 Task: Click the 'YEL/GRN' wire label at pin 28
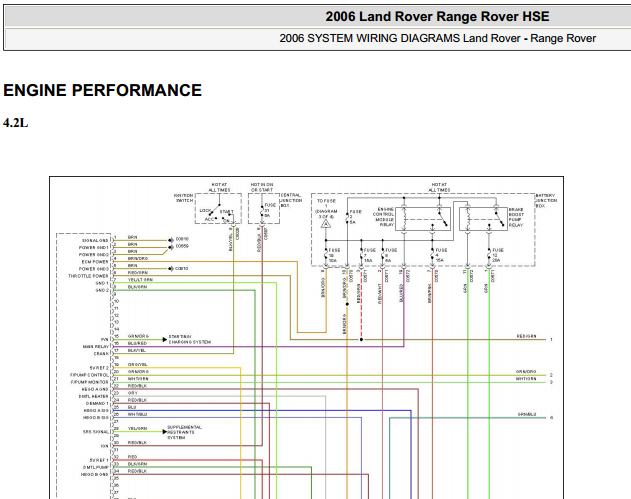[x=137, y=429]
